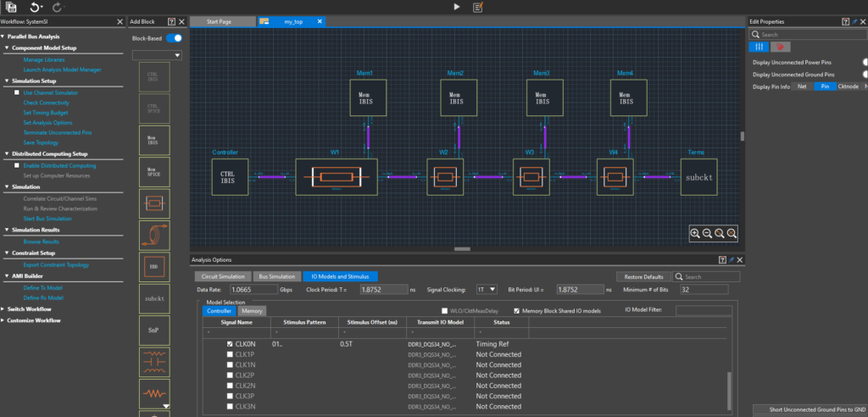
Task: Choose the EBD block icon
Action: pos(153,267)
